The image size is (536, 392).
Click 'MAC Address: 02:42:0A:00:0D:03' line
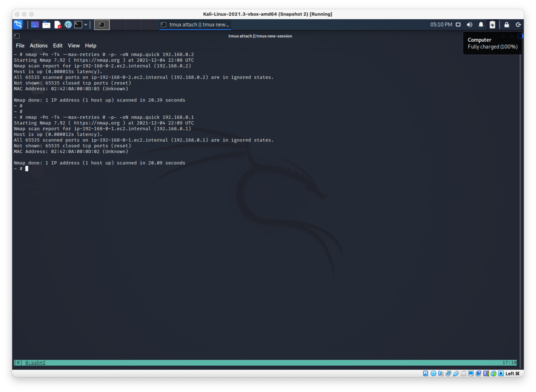coord(71,89)
